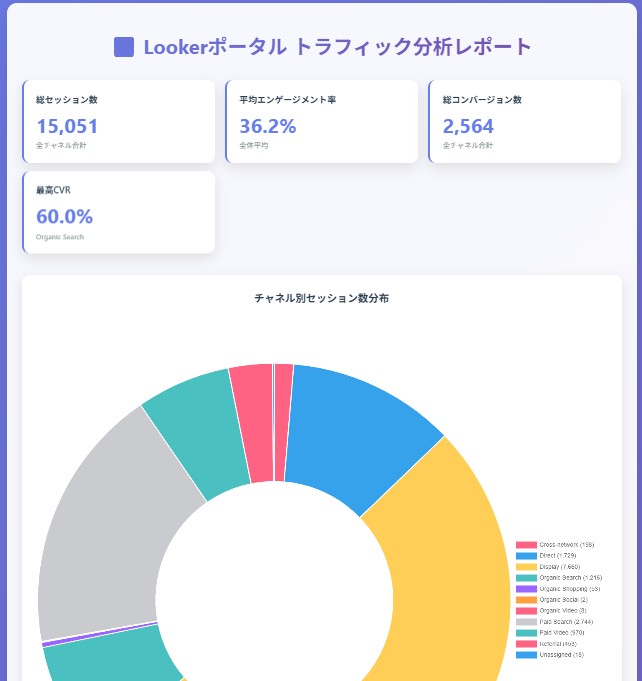Click the Looker portal traffic report title
This screenshot has width=642, height=681.
tap(338, 47)
